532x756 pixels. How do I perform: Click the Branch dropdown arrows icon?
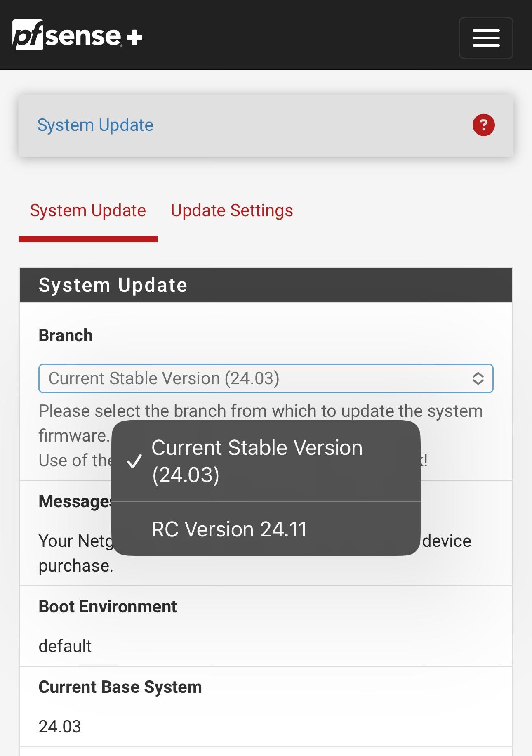(x=478, y=378)
